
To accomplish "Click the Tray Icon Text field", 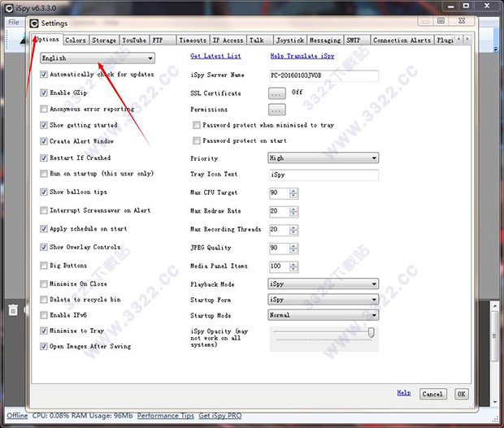I will pos(324,175).
